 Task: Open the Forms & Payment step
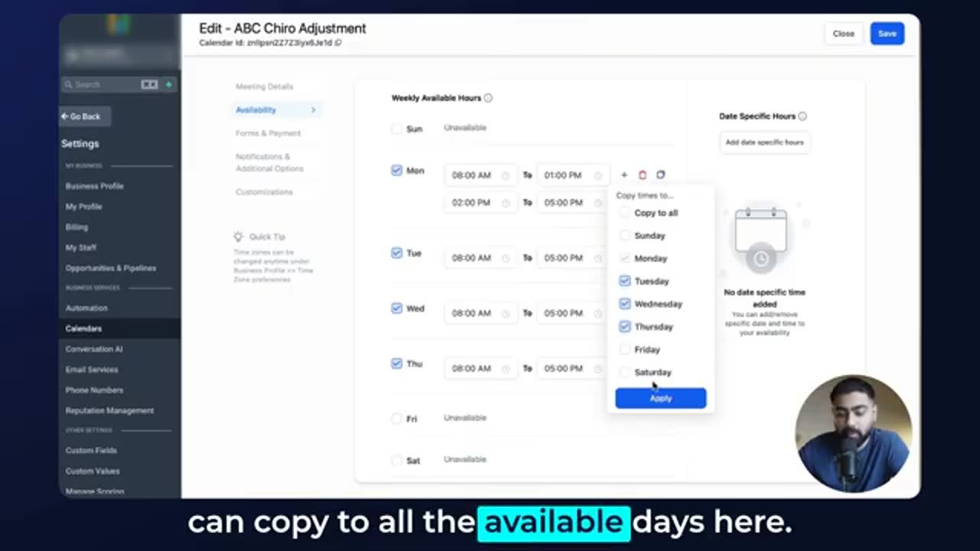pyautogui.click(x=268, y=133)
